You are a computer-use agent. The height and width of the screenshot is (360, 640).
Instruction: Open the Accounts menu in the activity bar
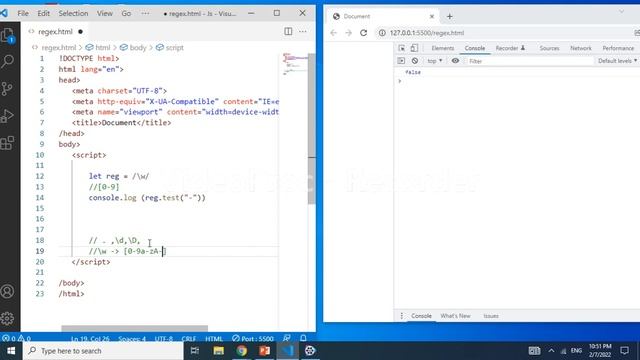point(7,291)
